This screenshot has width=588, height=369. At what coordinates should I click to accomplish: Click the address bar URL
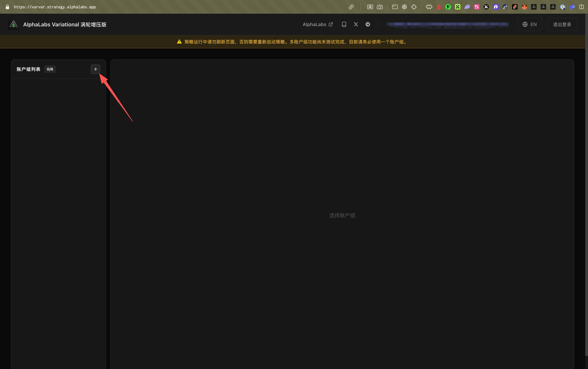(x=55, y=7)
